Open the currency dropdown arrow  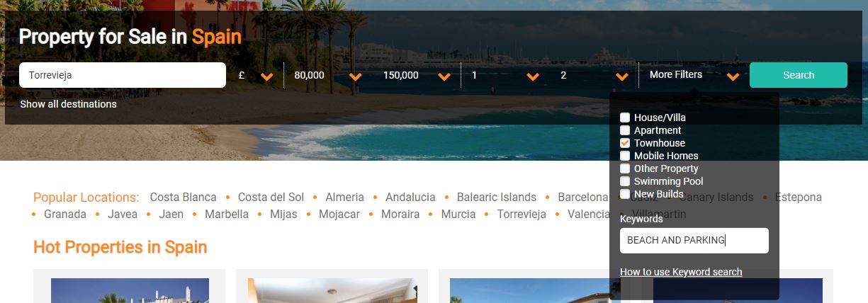click(266, 76)
